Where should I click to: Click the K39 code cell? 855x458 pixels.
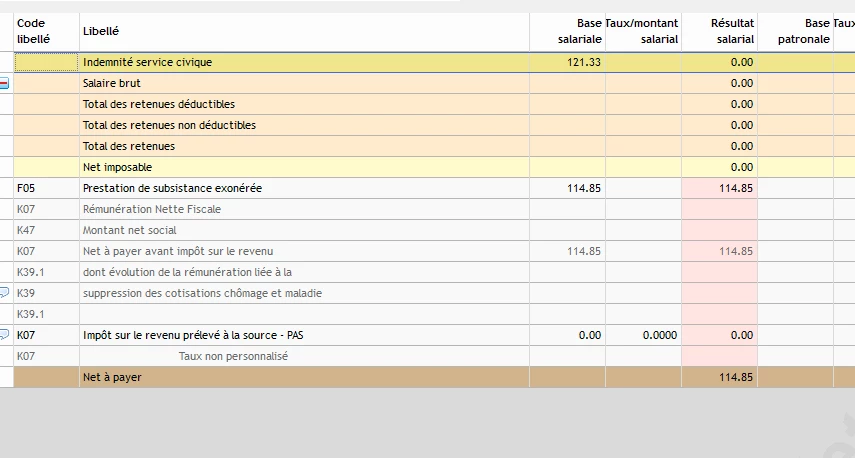pyautogui.click(x=46, y=293)
